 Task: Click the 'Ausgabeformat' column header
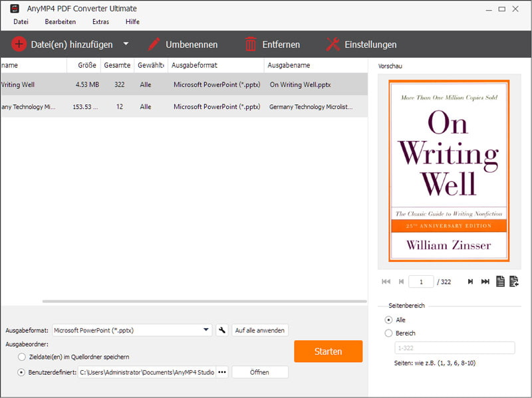pyautogui.click(x=216, y=65)
